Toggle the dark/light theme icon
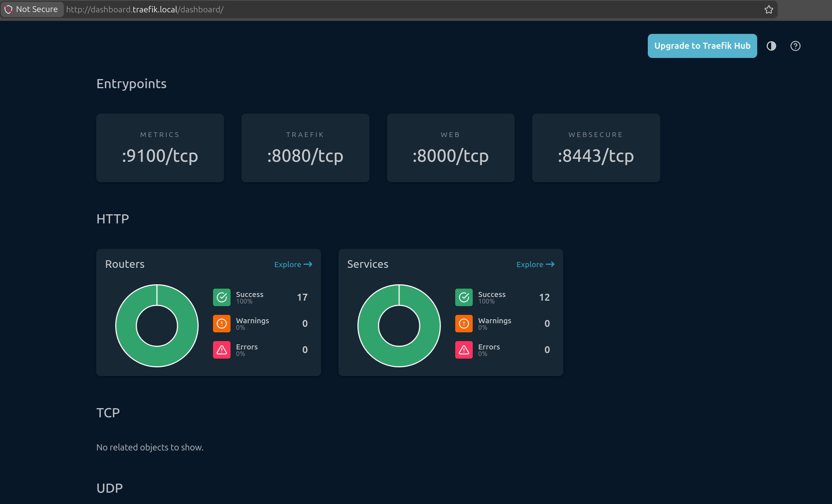 coord(771,46)
